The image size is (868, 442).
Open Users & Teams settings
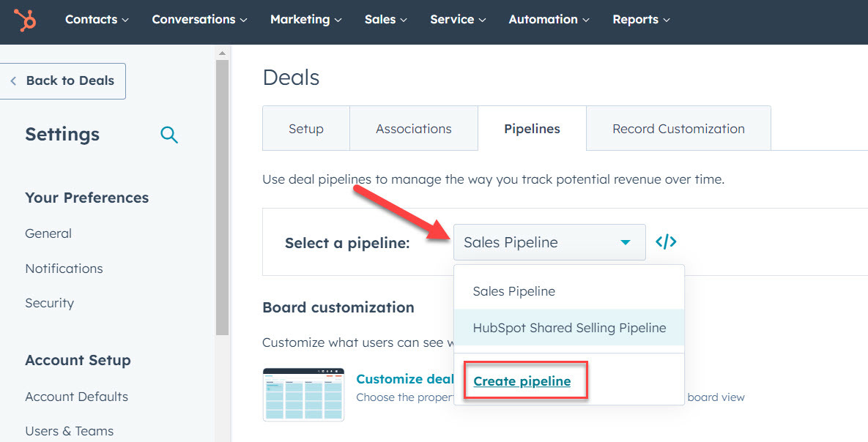(69, 431)
